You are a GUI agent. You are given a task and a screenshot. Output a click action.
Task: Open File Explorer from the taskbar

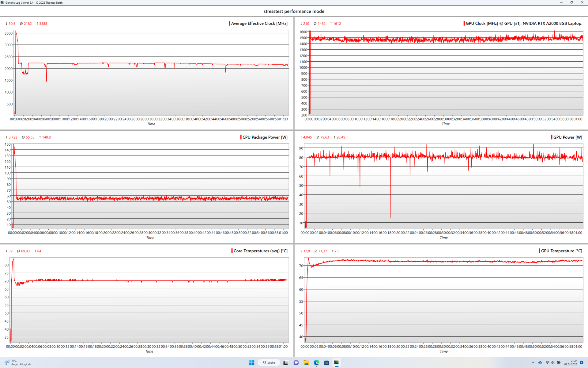[x=306, y=362]
